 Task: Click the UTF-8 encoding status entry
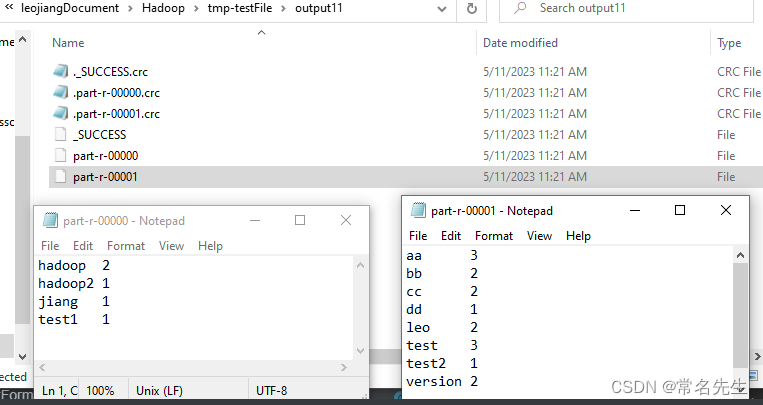coord(272,390)
